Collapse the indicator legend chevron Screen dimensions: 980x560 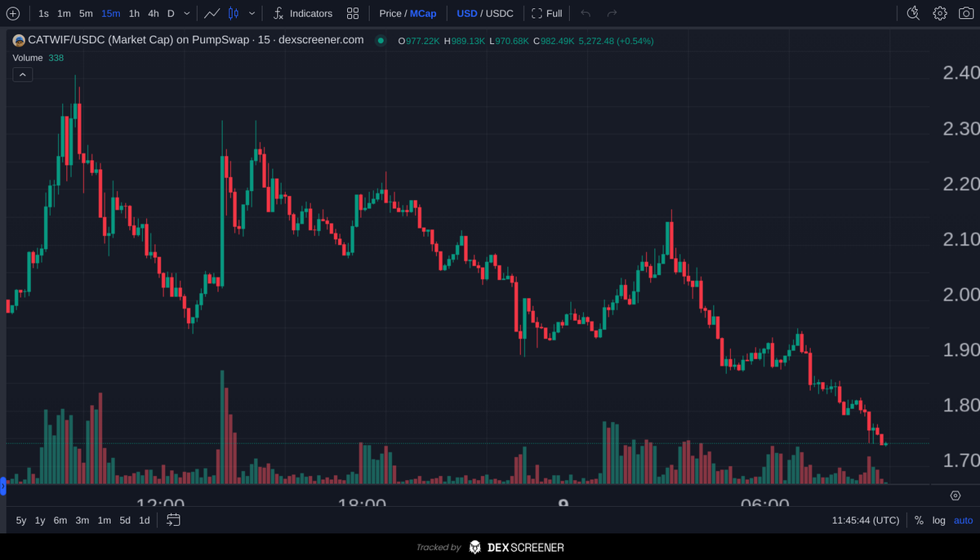[x=23, y=74]
